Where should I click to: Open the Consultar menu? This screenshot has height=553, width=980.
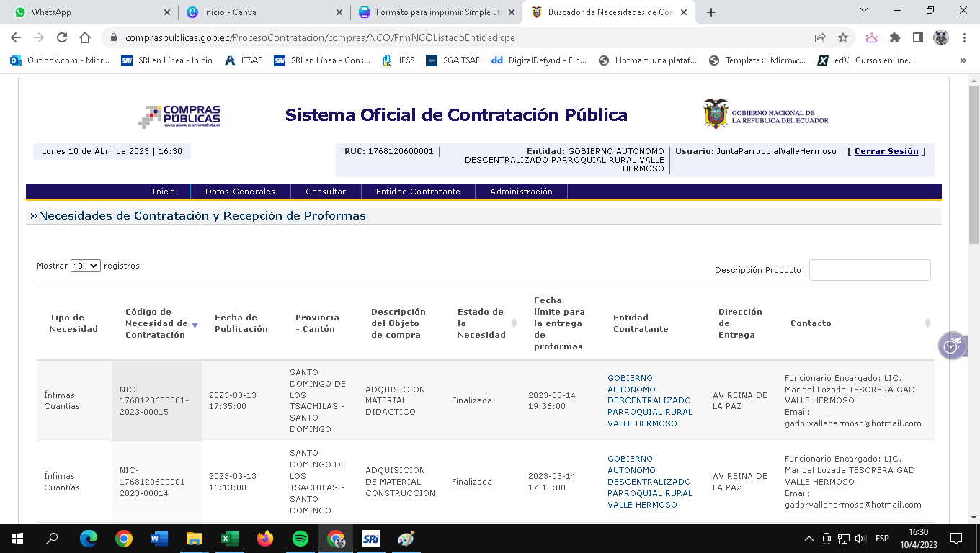pos(326,192)
